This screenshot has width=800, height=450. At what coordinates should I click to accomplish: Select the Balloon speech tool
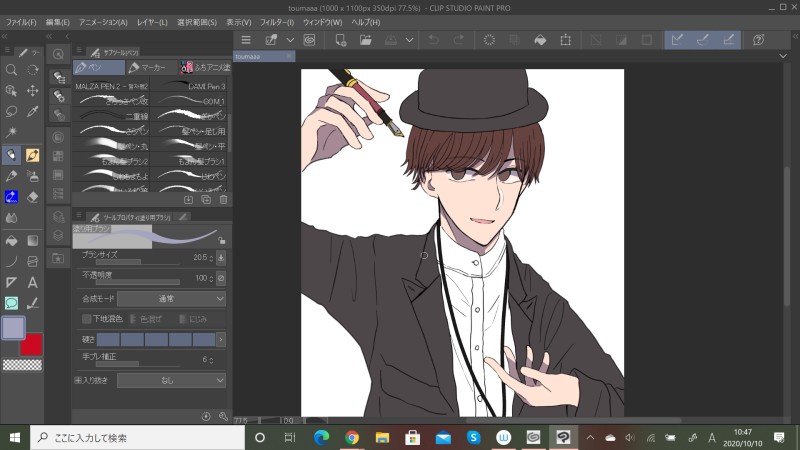pos(11,303)
